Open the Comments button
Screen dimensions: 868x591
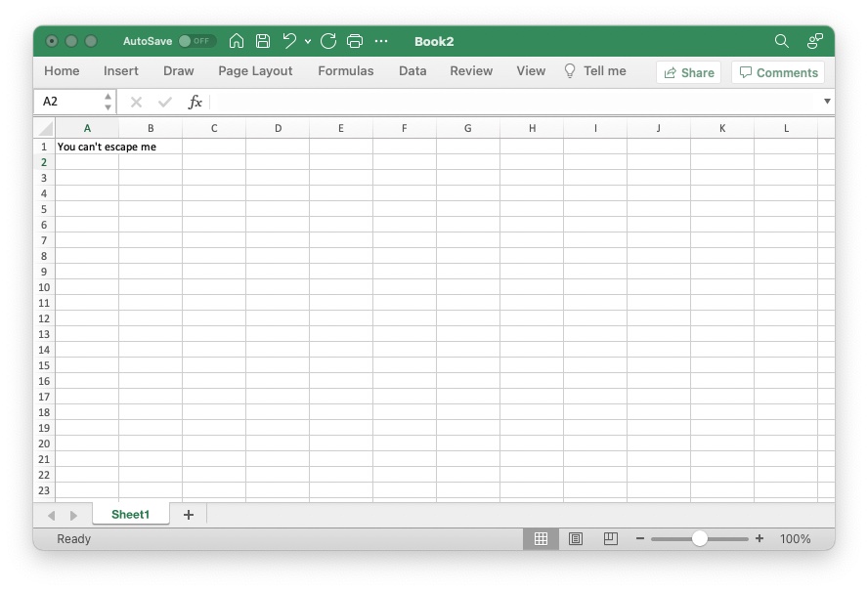778,72
